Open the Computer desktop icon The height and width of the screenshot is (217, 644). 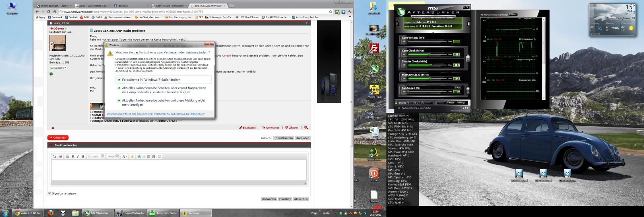[12, 8]
